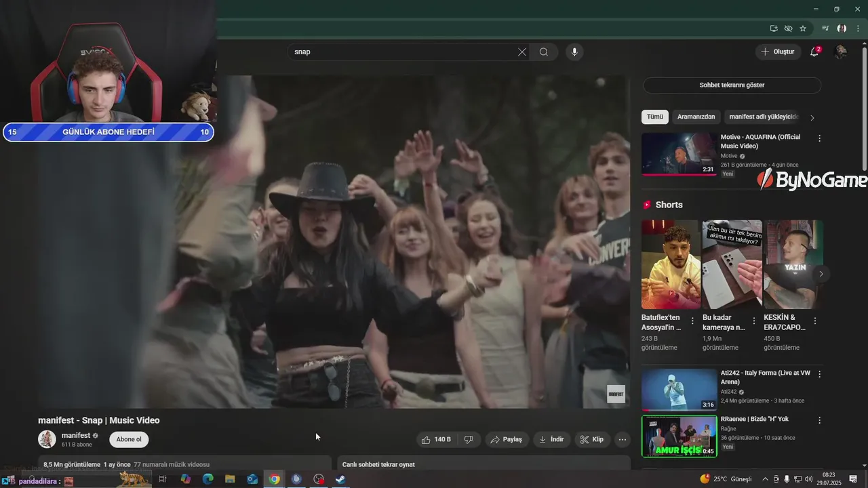
Task: Click the Klip clip button
Action: (591, 440)
